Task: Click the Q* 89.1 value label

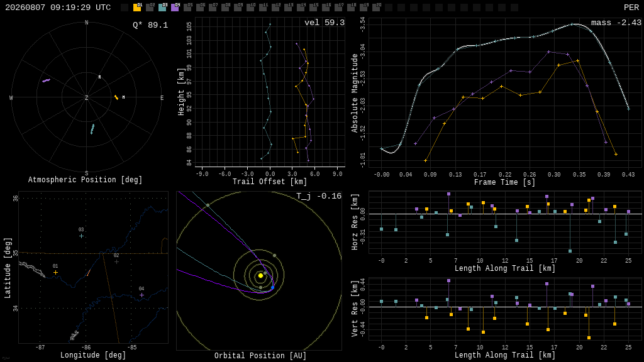Action: click(150, 25)
